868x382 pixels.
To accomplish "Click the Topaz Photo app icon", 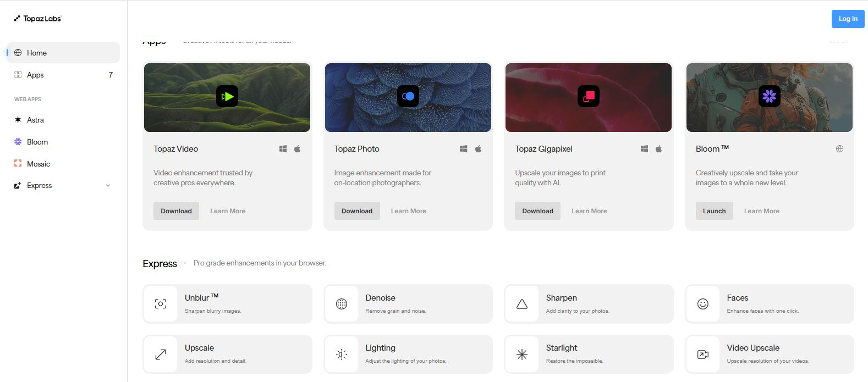I will (408, 97).
